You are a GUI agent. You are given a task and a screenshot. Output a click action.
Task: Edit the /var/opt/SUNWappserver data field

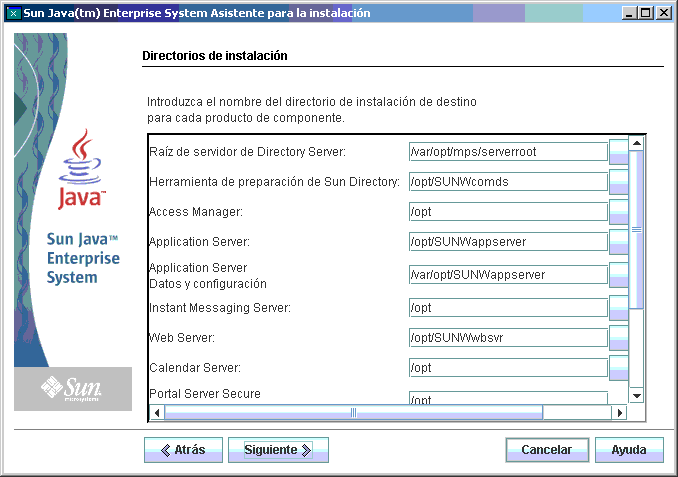508,275
